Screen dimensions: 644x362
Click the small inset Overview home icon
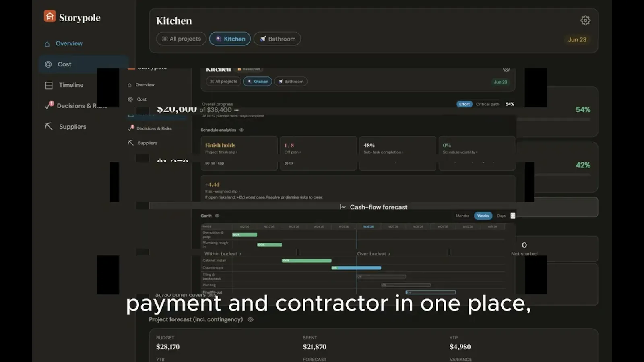[x=130, y=85]
